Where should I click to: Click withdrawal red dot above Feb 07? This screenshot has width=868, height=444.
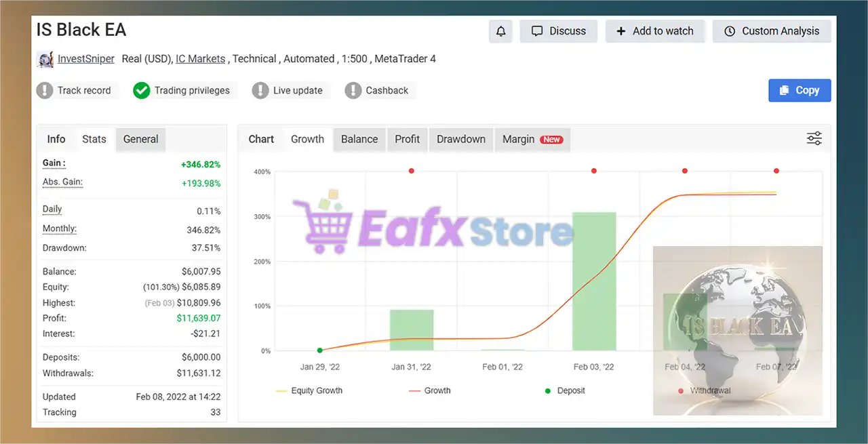point(776,171)
